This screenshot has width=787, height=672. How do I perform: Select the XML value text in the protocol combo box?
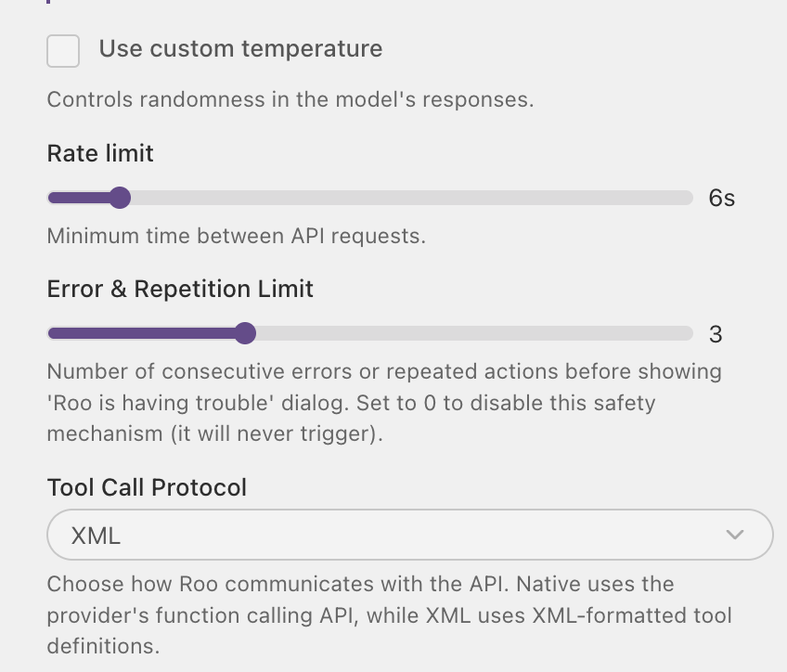pos(96,536)
